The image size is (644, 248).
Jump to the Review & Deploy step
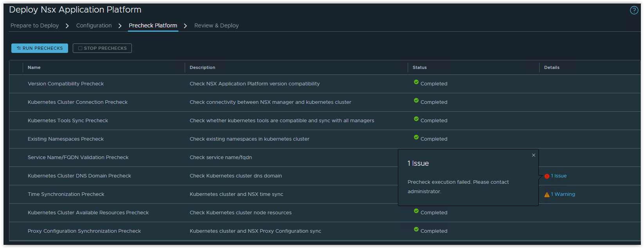coord(216,25)
